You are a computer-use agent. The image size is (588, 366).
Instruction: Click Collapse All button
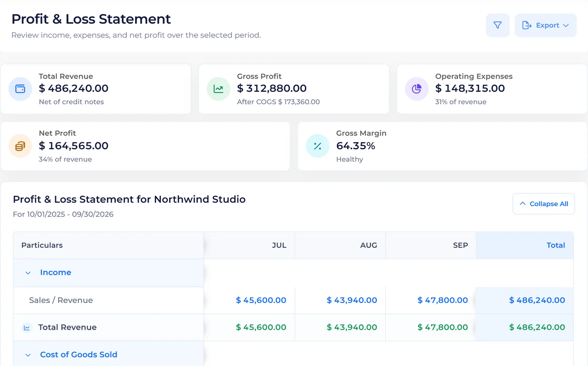coord(544,204)
